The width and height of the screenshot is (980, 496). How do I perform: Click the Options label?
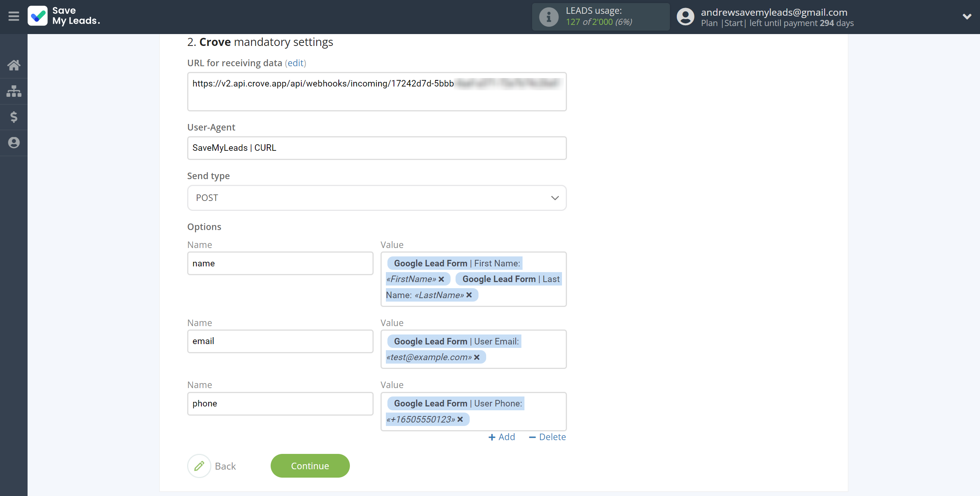204,227
